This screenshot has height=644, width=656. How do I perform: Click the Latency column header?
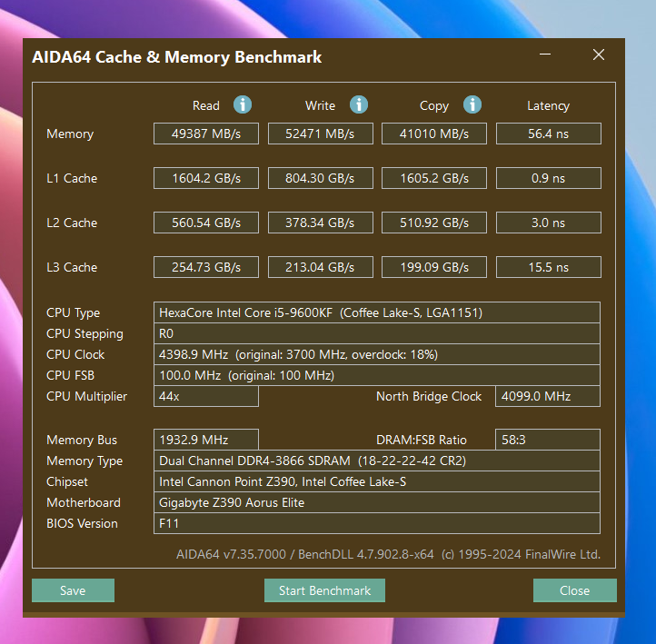pos(549,105)
